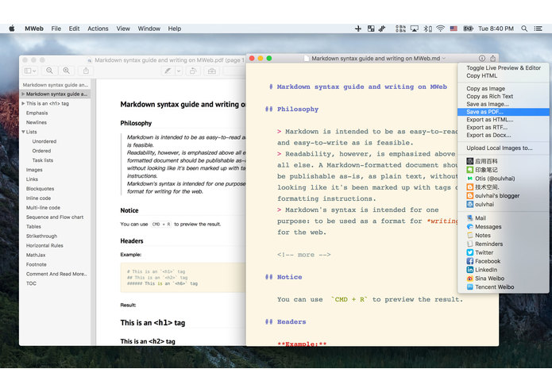This screenshot has width=552, height=392.
Task: Open title dropdown arrow next to MWeb.md
Action: [444, 59]
